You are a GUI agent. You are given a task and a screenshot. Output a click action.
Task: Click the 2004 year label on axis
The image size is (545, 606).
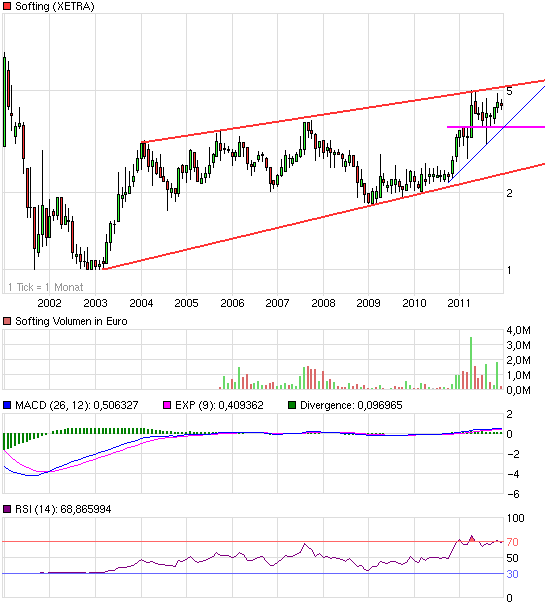tap(141, 303)
